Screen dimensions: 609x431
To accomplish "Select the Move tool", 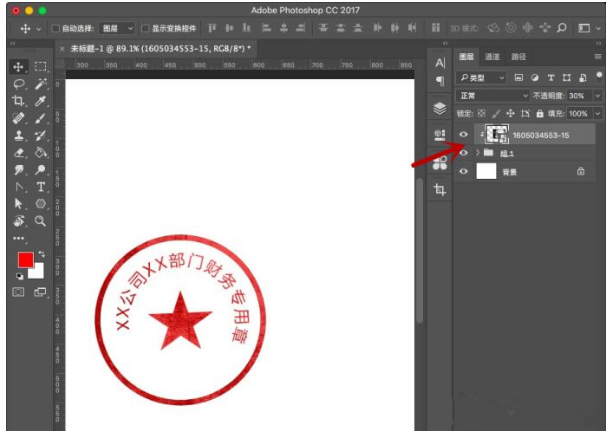I will click(x=18, y=66).
